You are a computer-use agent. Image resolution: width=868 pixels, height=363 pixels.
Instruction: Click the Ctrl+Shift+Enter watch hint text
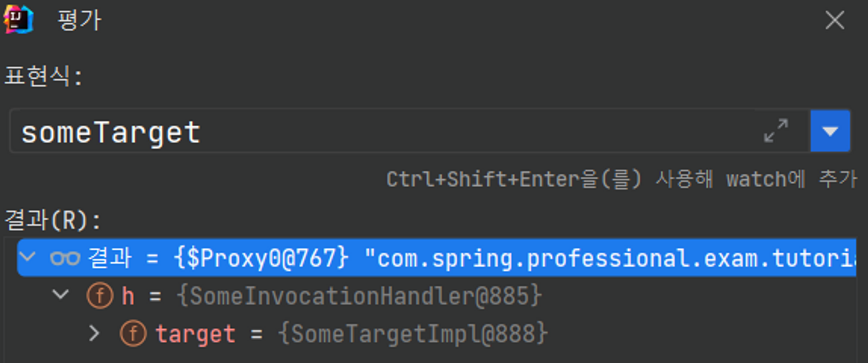[622, 179]
